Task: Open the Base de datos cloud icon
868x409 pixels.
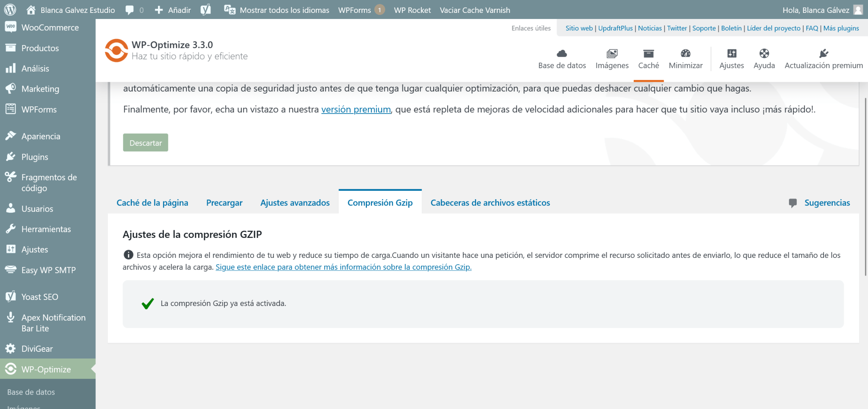Action: [562, 53]
